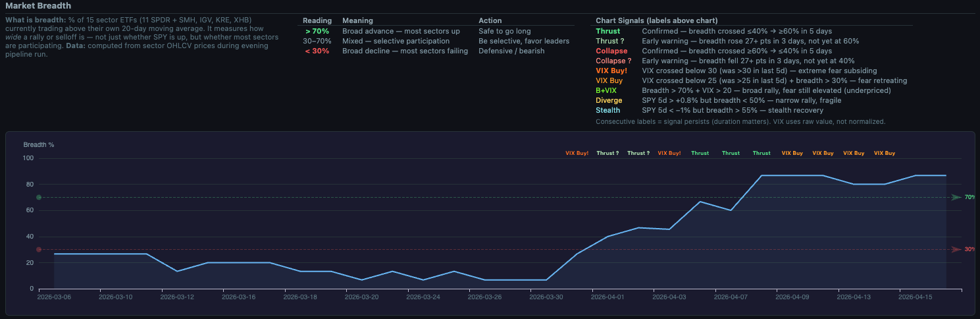This screenshot has width=980, height=319.
Task: Click the 2026-04-15 x-axis date
Action: [916, 297]
